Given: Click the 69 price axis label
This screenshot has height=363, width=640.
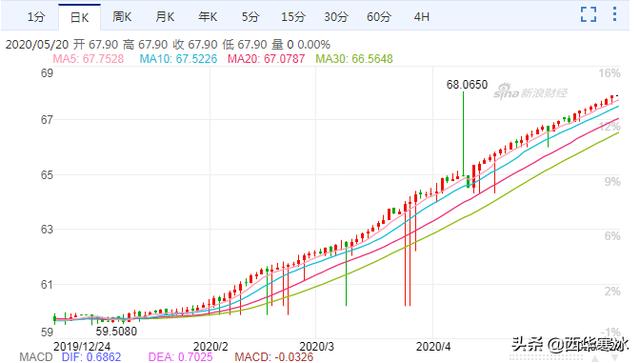Looking at the screenshot, I should [x=47, y=73].
